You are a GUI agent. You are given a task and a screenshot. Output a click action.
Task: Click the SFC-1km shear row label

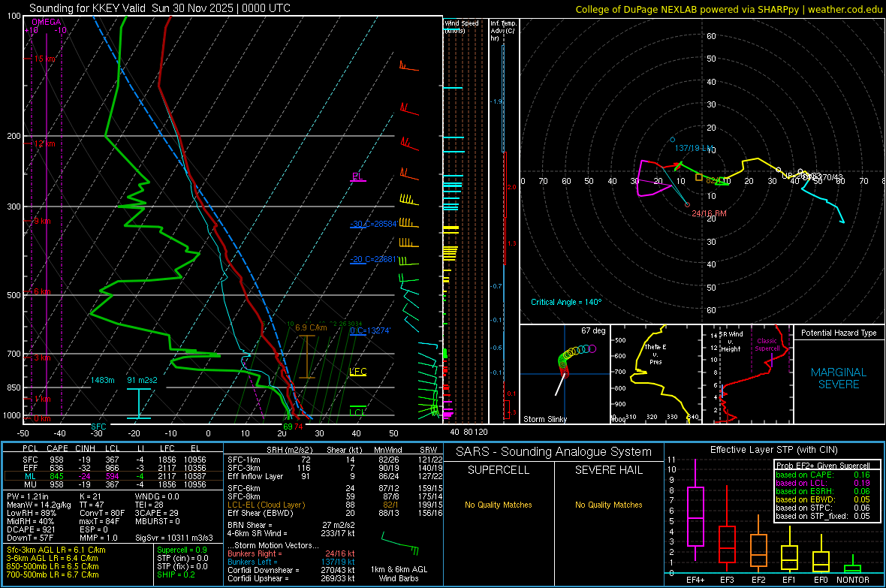click(x=244, y=460)
